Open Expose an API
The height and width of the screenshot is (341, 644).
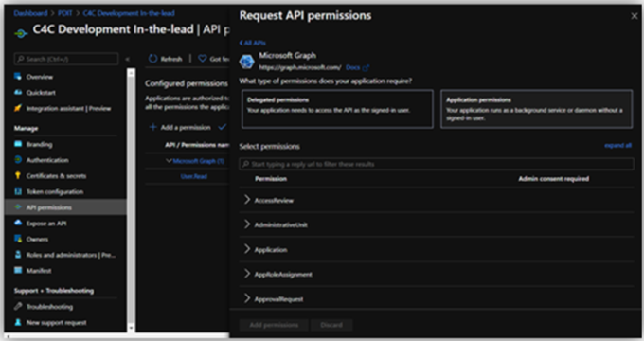pyautogui.click(x=46, y=224)
